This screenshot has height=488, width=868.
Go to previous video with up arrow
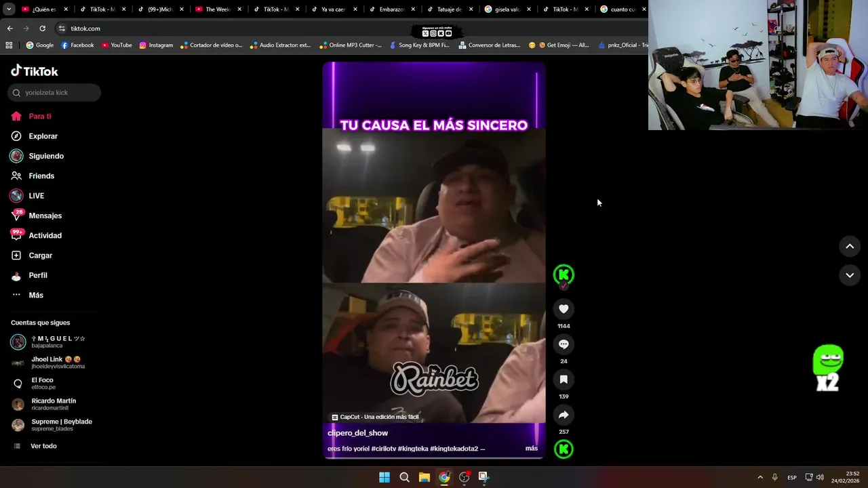pyautogui.click(x=850, y=247)
